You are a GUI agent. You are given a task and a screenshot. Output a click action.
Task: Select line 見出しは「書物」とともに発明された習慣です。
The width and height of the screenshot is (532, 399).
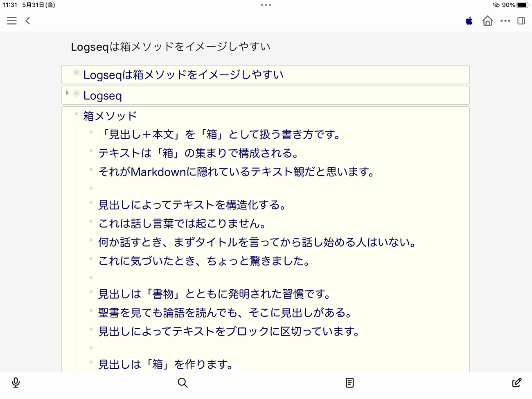[215, 294]
